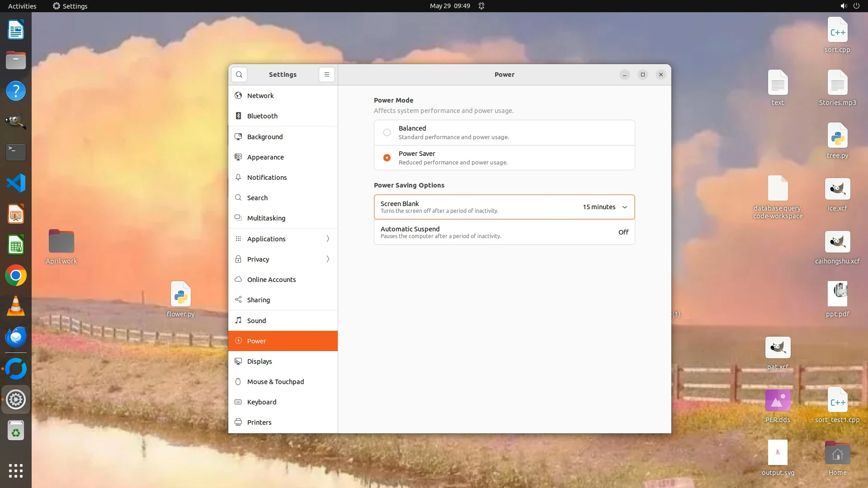Click the Sharing icon in sidebar
The width and height of the screenshot is (868, 488).
click(238, 300)
